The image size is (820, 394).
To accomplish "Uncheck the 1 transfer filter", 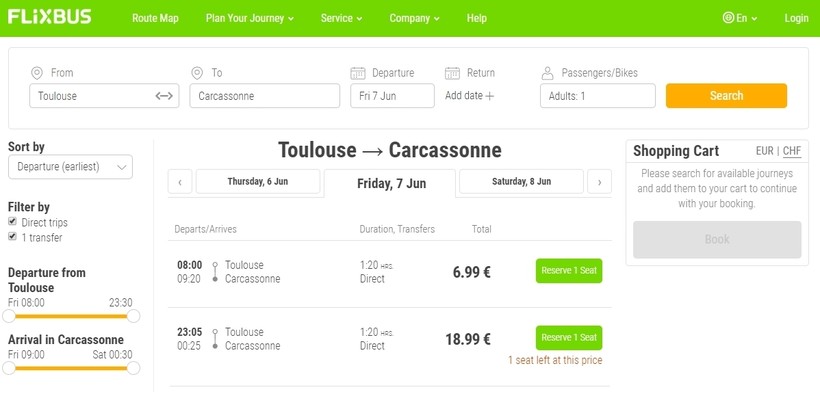I will pos(13,237).
